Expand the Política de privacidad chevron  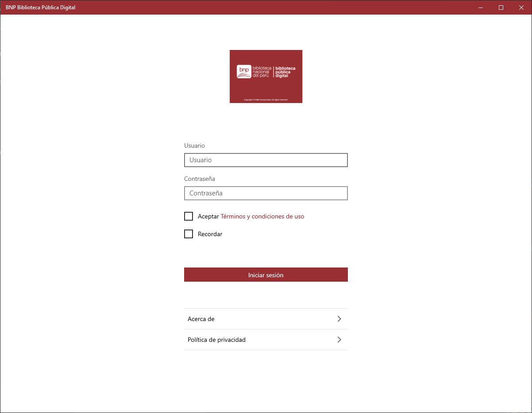339,340
